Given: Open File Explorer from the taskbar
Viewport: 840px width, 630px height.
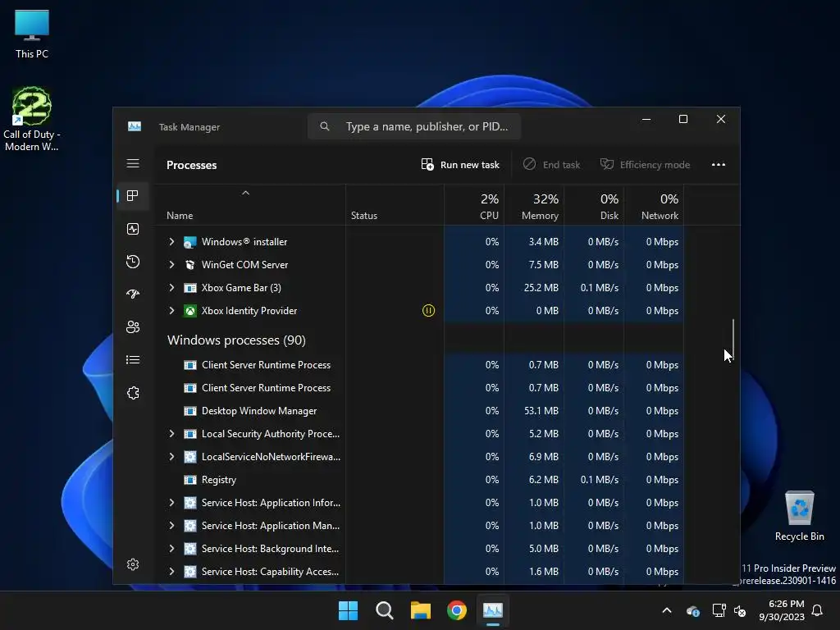Looking at the screenshot, I should pyautogui.click(x=421, y=610).
